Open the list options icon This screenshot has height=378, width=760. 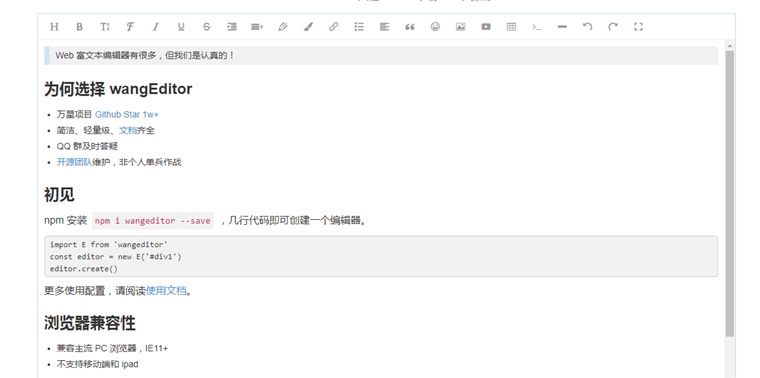pos(359,27)
